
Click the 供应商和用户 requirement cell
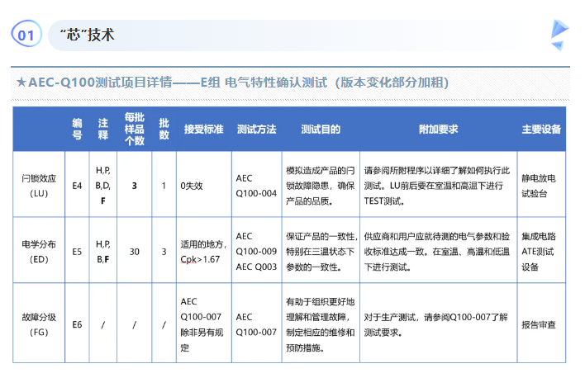[437, 252]
